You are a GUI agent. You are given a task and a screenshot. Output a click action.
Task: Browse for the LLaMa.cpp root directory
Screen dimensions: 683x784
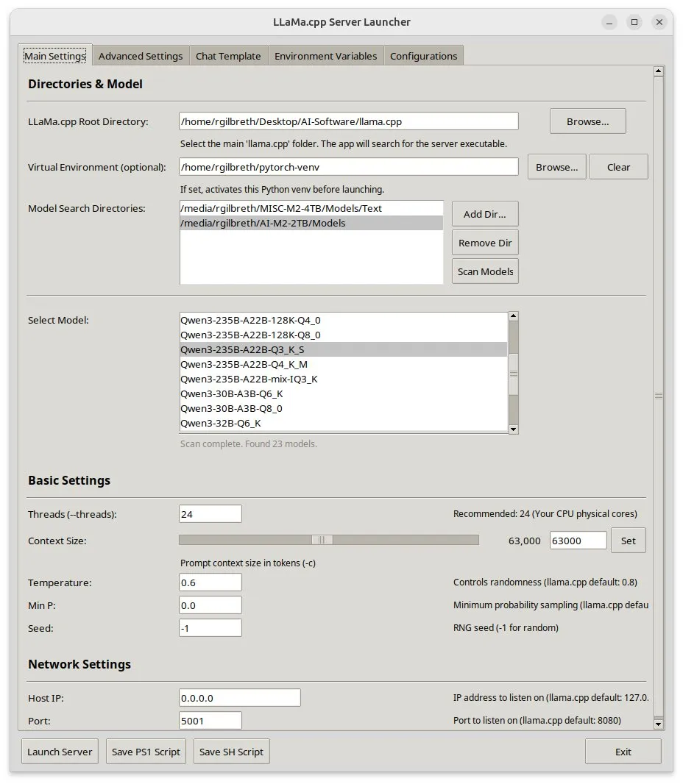point(587,121)
